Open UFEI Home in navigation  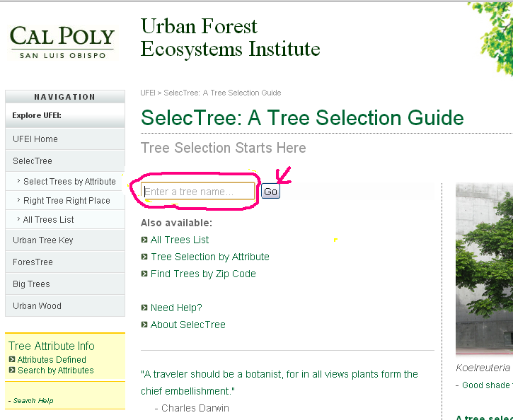point(65,139)
